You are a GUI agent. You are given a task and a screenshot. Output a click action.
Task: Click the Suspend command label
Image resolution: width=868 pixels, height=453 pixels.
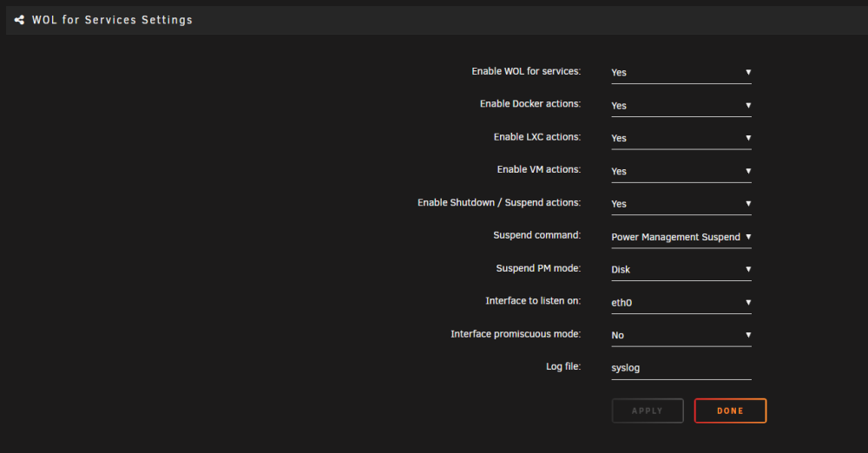coord(537,235)
